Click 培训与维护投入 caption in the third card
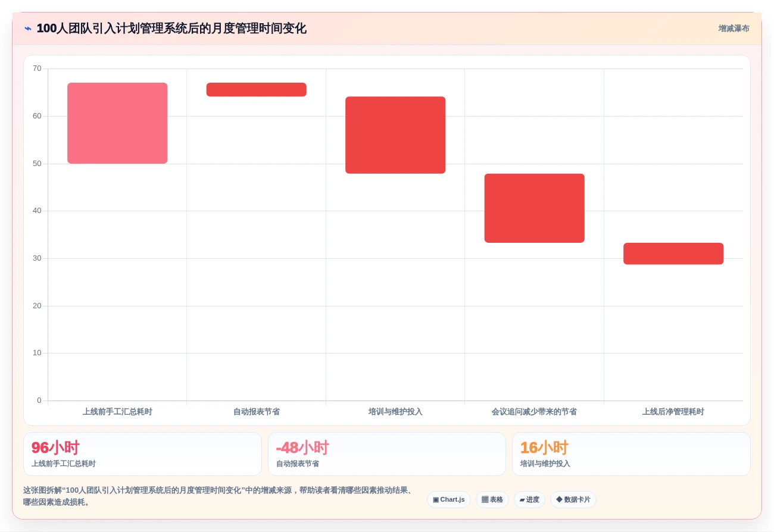Screen dimensions: 774x532 (545, 464)
